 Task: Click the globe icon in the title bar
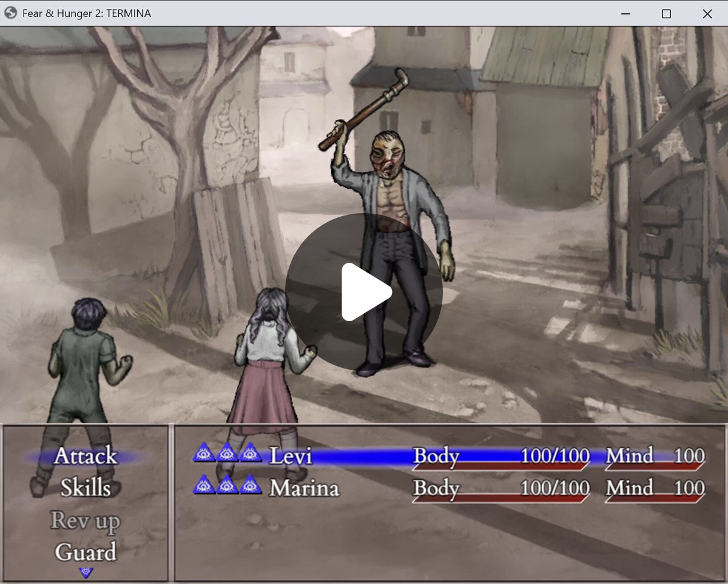[x=10, y=13]
